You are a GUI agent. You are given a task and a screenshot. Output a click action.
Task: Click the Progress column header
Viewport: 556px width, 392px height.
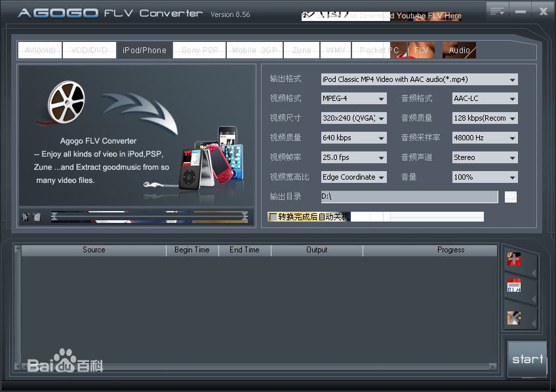tap(430, 250)
